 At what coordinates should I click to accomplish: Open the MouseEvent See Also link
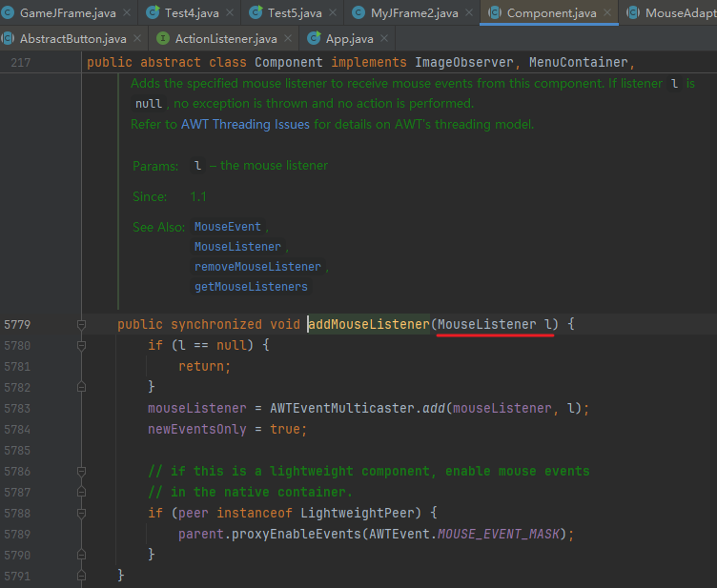[x=228, y=227]
